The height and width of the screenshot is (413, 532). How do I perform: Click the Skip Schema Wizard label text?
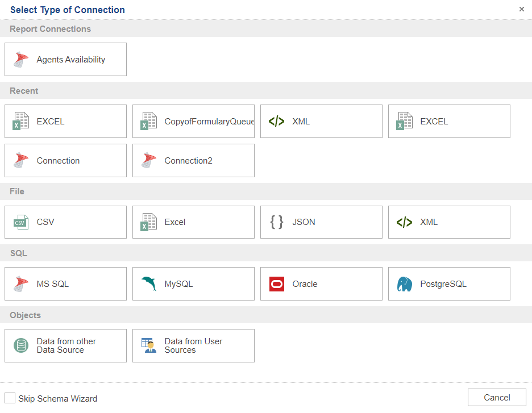(x=57, y=399)
